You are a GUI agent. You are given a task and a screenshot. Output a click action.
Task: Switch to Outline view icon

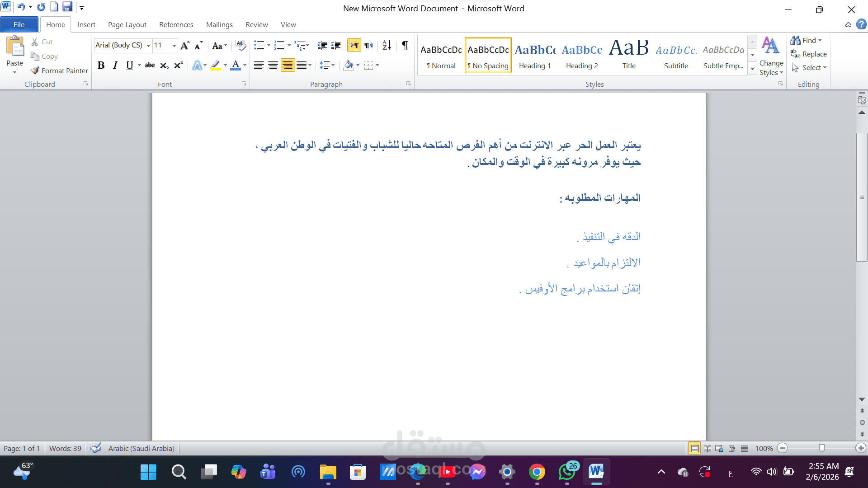click(x=732, y=448)
